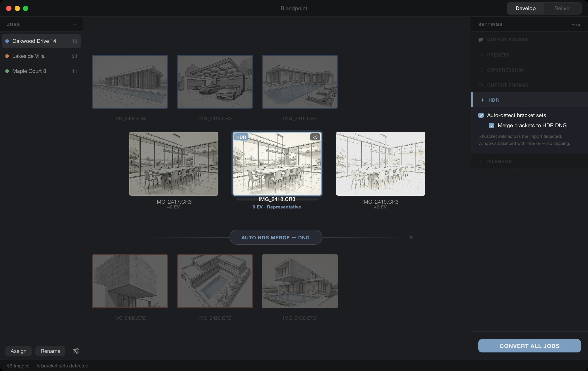Expand the Filename section chevron
This screenshot has height=371, width=588.
[x=581, y=161]
